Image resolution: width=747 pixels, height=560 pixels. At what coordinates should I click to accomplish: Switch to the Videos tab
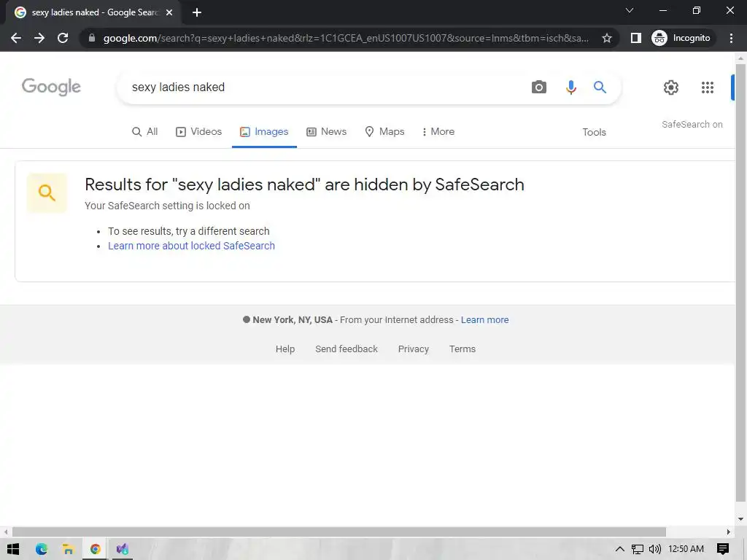click(198, 132)
